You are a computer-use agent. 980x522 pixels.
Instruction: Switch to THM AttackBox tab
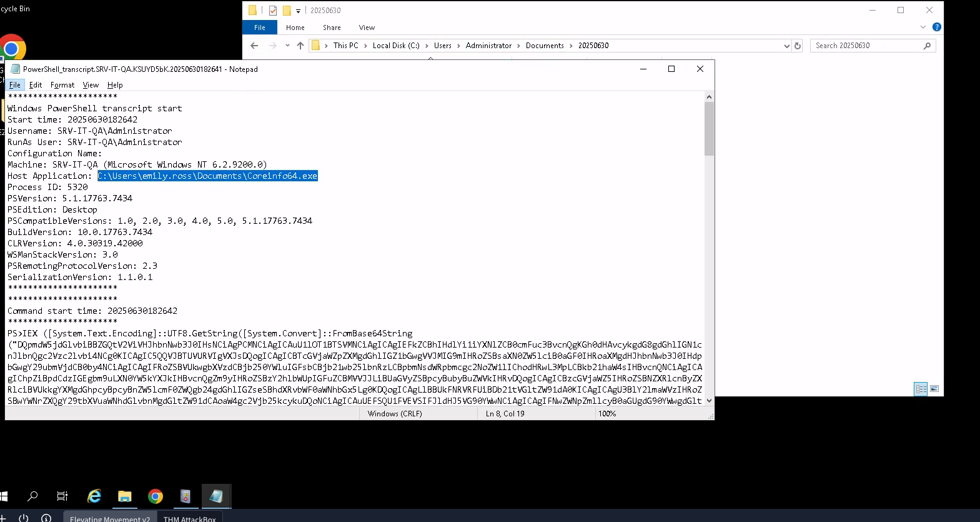coord(189,517)
